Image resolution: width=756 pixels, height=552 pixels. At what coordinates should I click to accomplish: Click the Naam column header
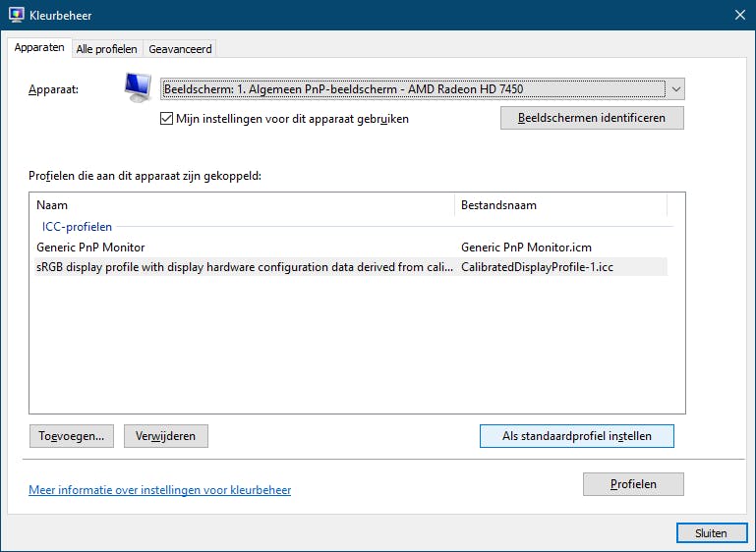click(241, 205)
